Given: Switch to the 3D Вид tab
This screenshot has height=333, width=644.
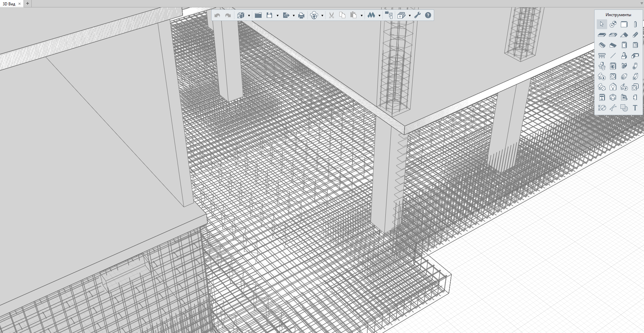Looking at the screenshot, I should tap(9, 4).
